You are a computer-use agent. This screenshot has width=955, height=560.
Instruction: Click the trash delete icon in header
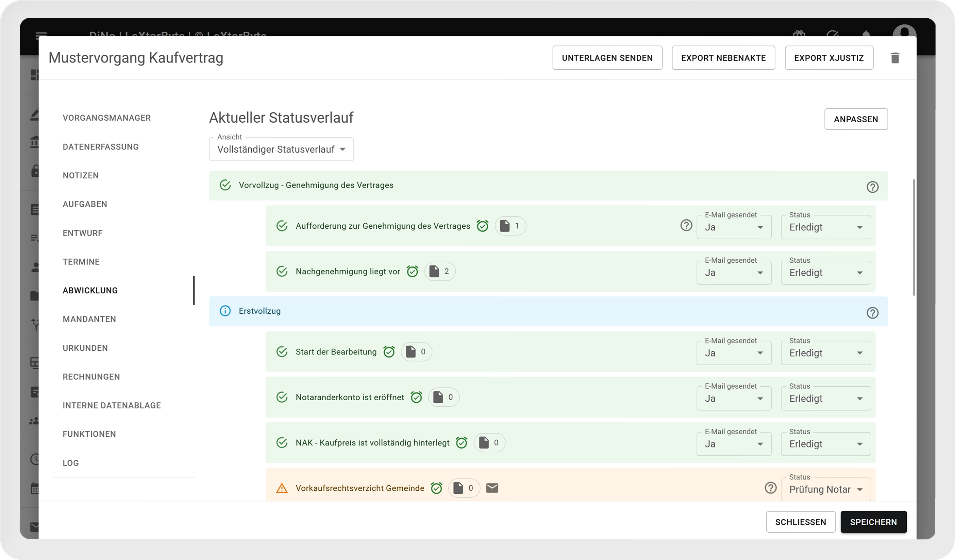[895, 58]
